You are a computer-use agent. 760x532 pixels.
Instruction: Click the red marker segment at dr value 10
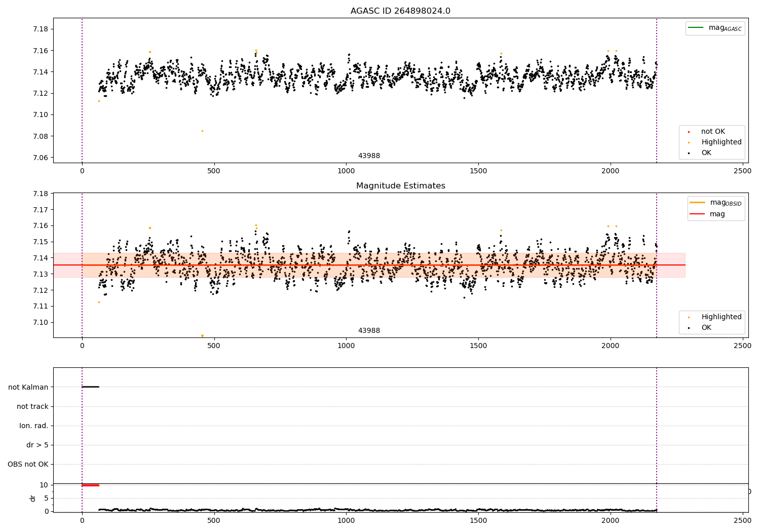pos(91,485)
